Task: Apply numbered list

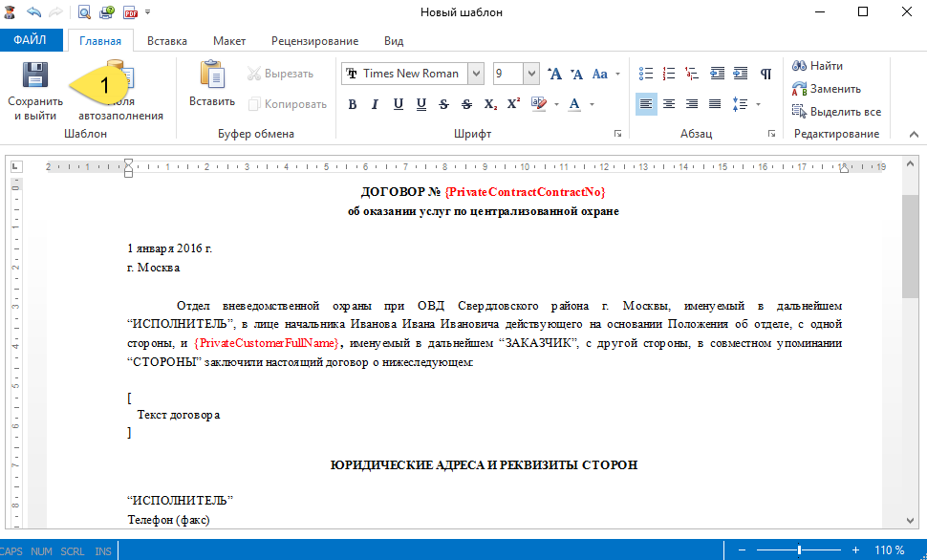Action: pyautogui.click(x=669, y=74)
